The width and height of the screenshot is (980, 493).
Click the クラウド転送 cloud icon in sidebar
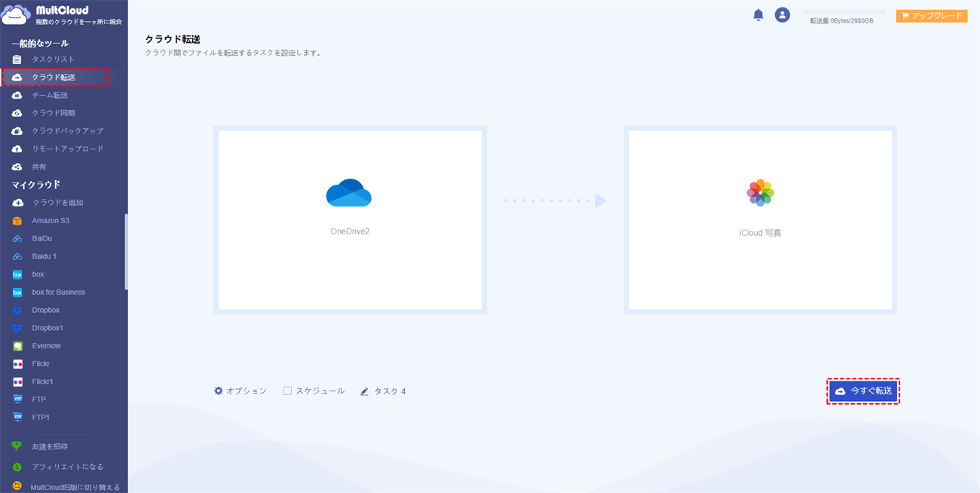tap(17, 78)
